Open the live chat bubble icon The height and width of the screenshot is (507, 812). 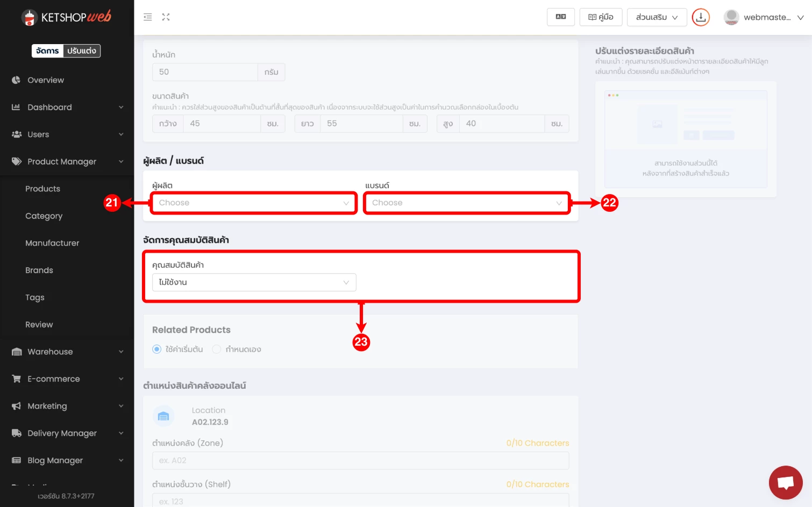785,482
